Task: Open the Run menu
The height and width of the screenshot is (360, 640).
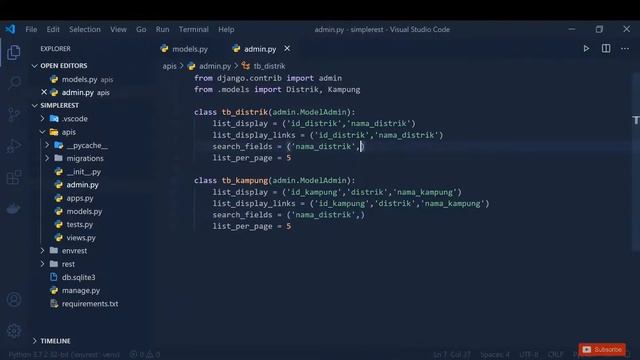Action: click(162, 29)
